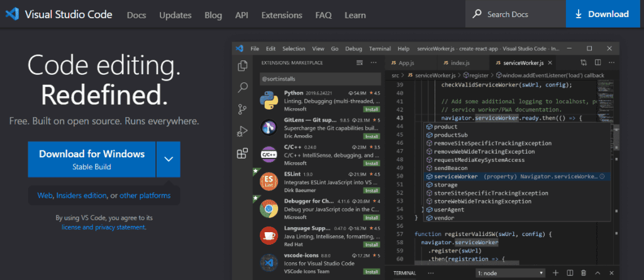644x280 pixels.
Task: Click the new terminal plus icon
Action: click(556, 273)
